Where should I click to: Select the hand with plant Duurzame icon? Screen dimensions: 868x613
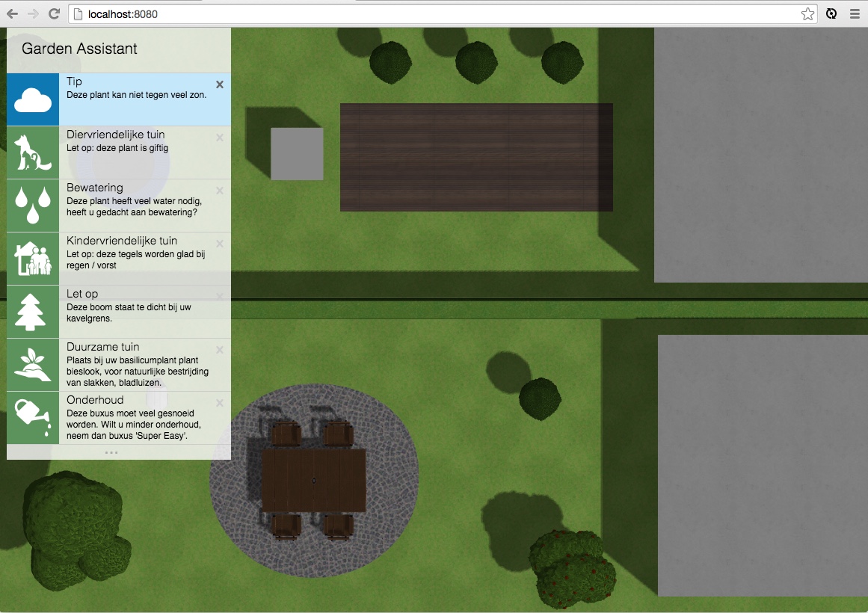pyautogui.click(x=33, y=365)
